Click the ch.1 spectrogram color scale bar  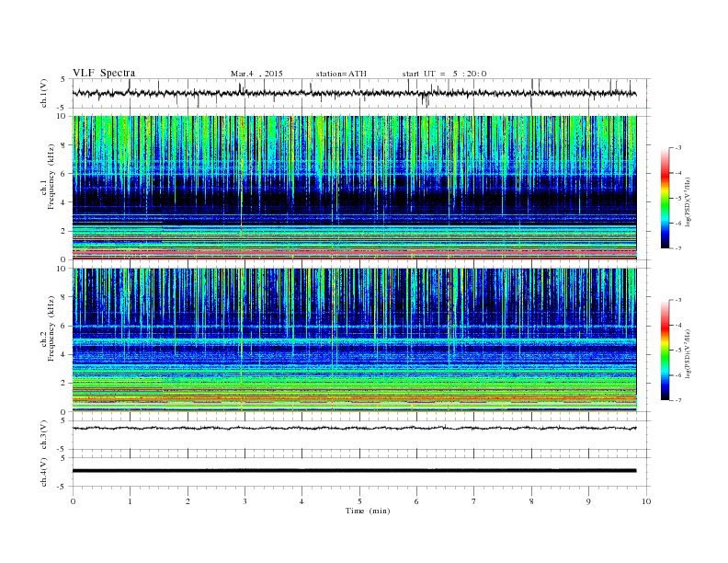coord(665,198)
